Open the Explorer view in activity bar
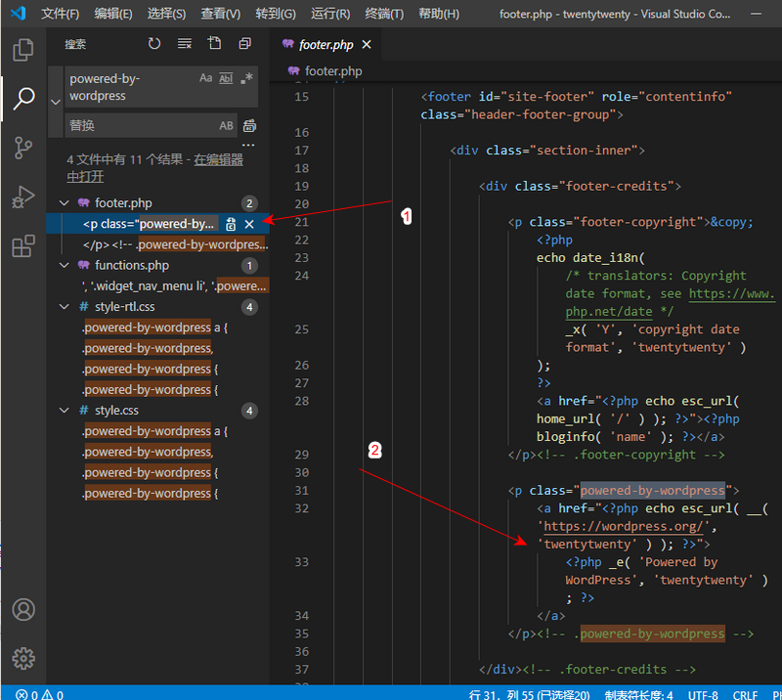The image size is (782, 700). (22, 50)
